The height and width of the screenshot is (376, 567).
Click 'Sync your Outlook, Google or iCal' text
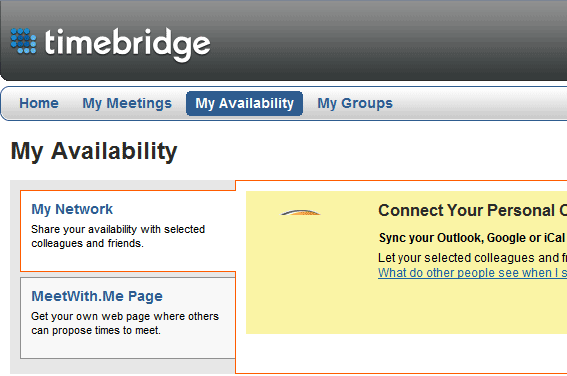[472, 238]
